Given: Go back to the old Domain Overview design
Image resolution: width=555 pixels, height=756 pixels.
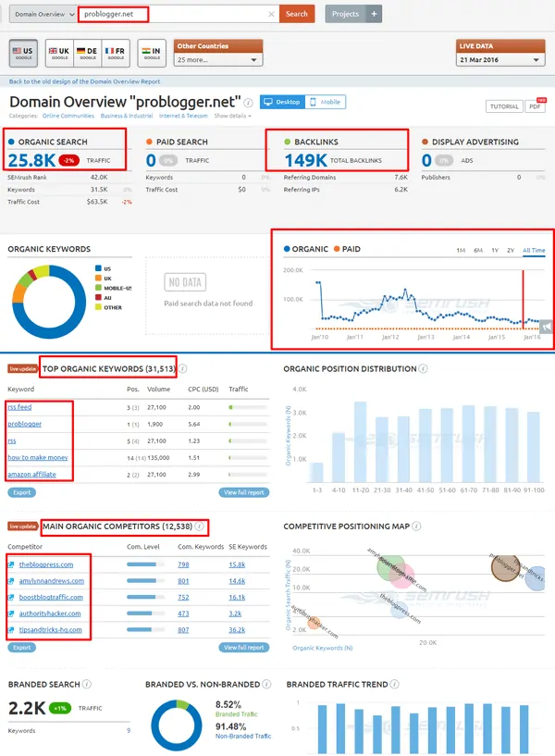Looking at the screenshot, I should point(84,81).
